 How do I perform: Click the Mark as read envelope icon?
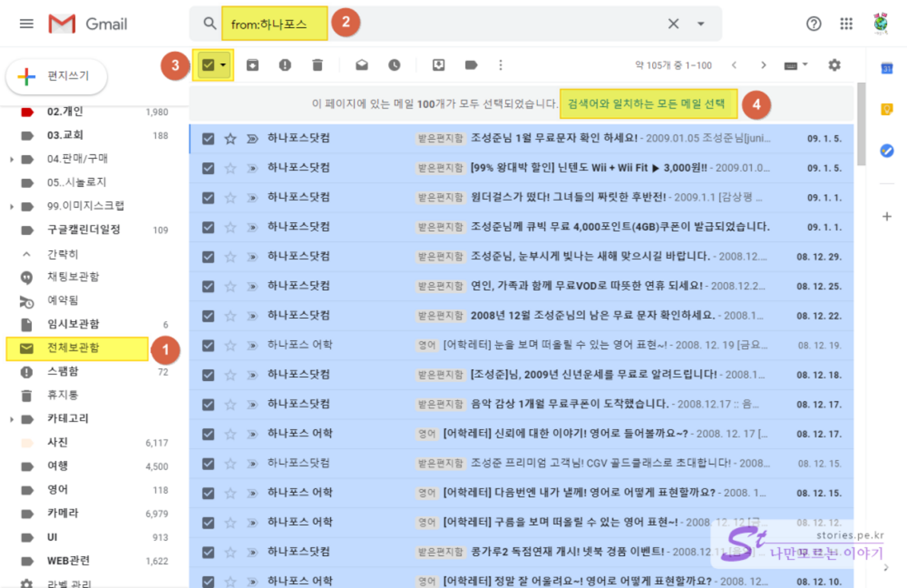[x=361, y=65]
